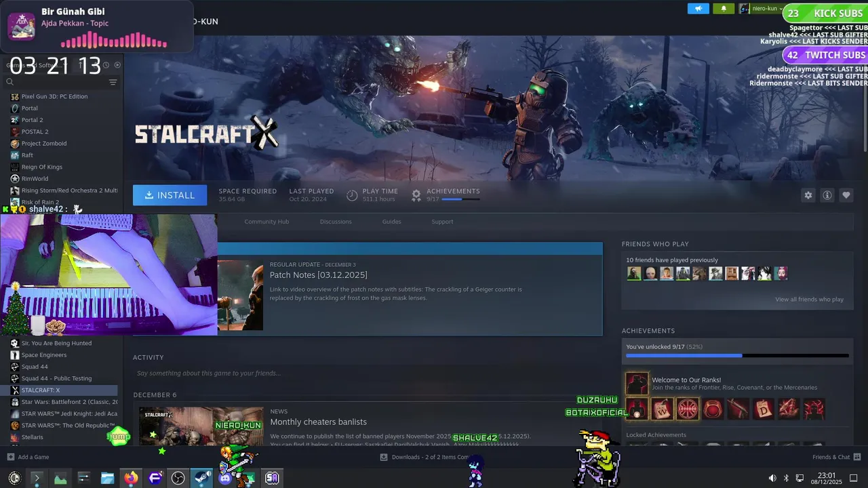Open the Dolphin file manager taskbar icon
The width and height of the screenshot is (868, 488).
pyautogui.click(x=107, y=478)
